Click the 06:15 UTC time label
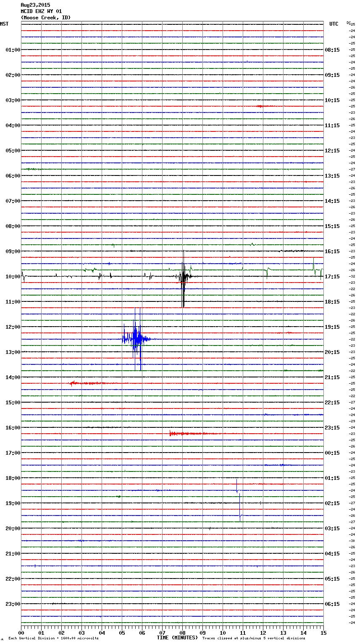Screen dimensions: 357x644 tap(332, 604)
